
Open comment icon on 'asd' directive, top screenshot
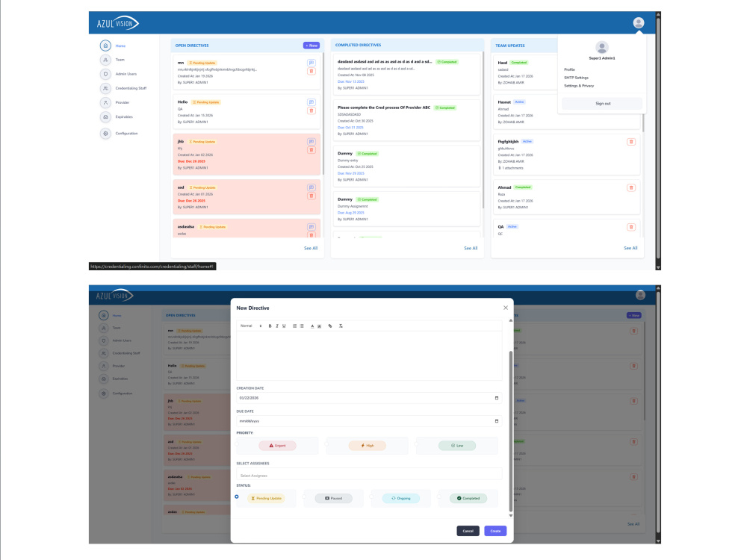click(x=311, y=187)
